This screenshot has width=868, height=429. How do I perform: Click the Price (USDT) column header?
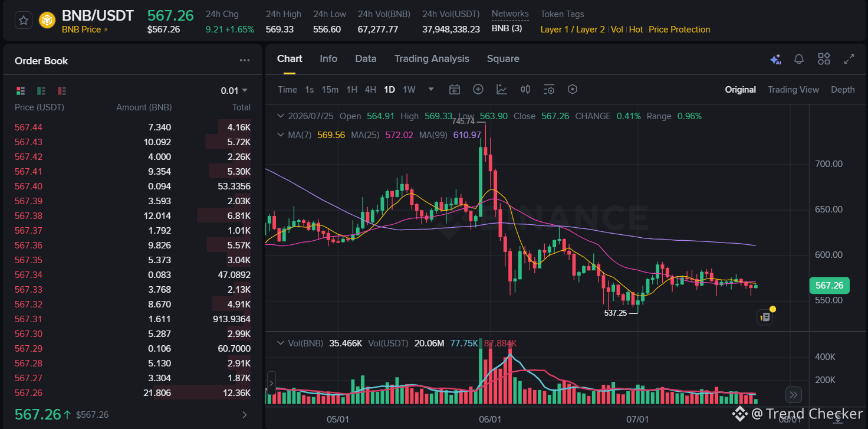coord(40,107)
